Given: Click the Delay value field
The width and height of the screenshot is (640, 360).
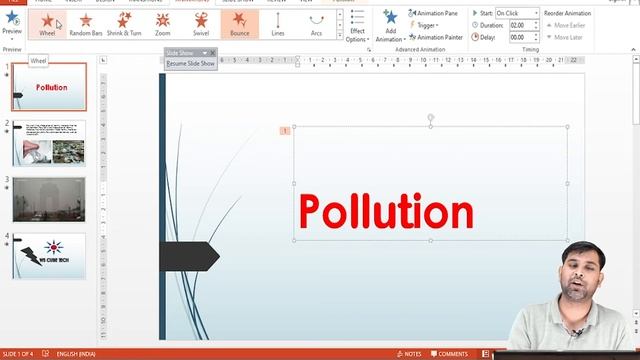Looking at the screenshot, I should pyautogui.click(x=521, y=37).
